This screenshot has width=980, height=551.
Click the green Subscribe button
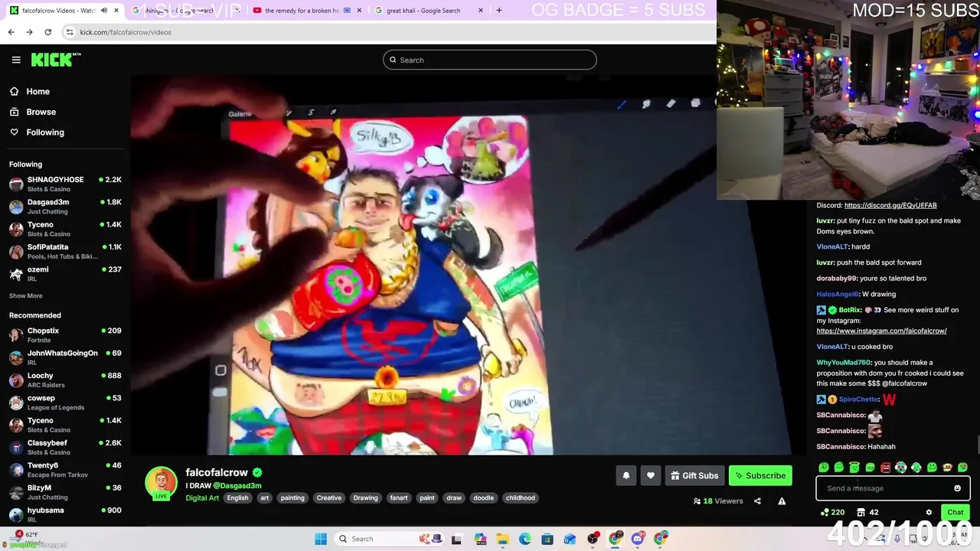coord(760,476)
